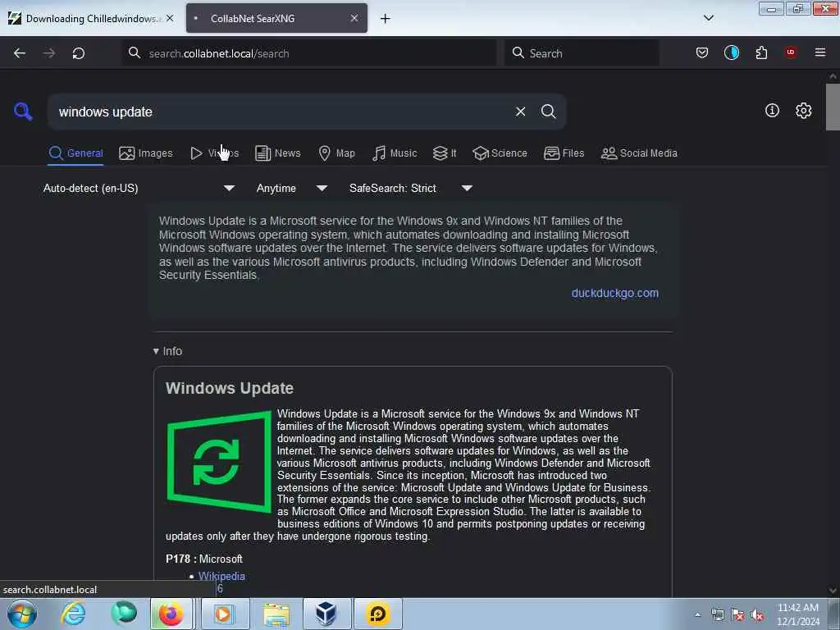Select the Videos search category
Image resolution: width=840 pixels, height=630 pixels.
[x=214, y=153]
